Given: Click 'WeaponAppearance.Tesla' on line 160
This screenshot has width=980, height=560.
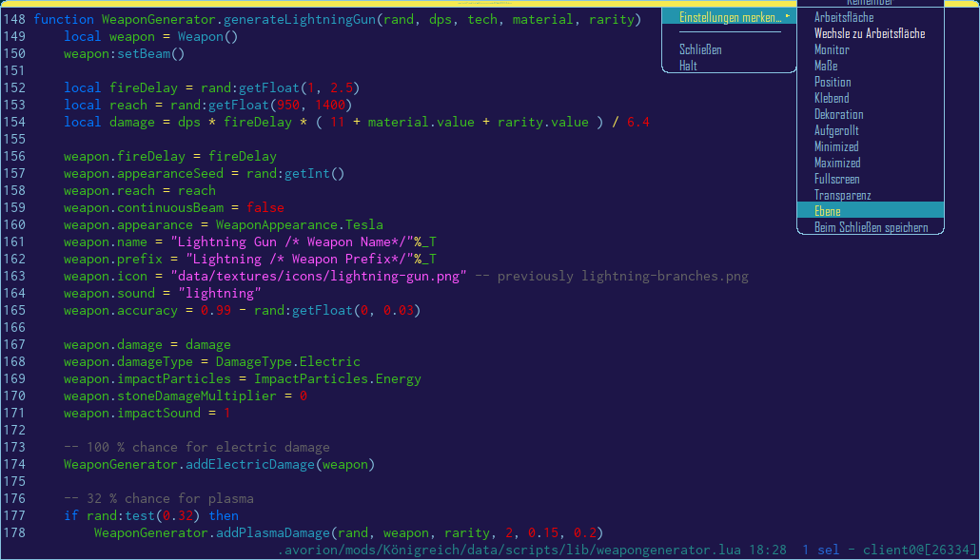Looking at the screenshot, I should 300,224.
